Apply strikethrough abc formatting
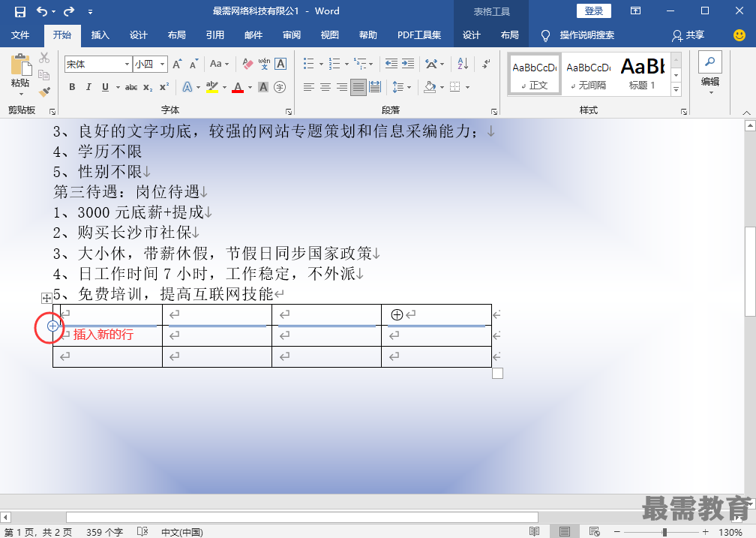This screenshot has height=538, width=756. point(131,87)
